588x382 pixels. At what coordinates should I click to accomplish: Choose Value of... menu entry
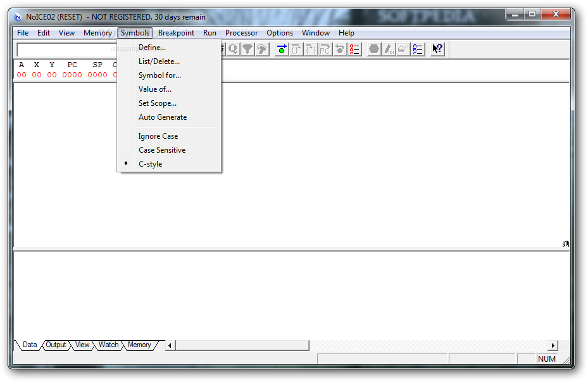click(x=169, y=89)
